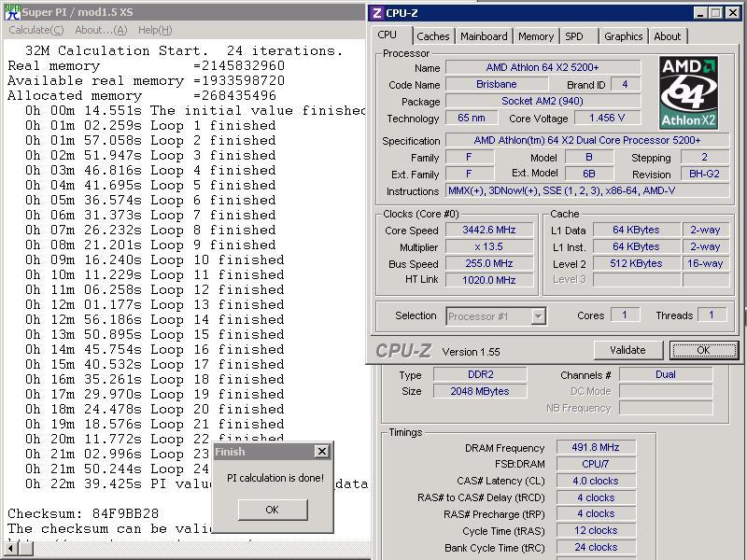Viewport: 747px width, 560px height.
Task: Click the Code Name value Brisbane
Action: pos(497,84)
